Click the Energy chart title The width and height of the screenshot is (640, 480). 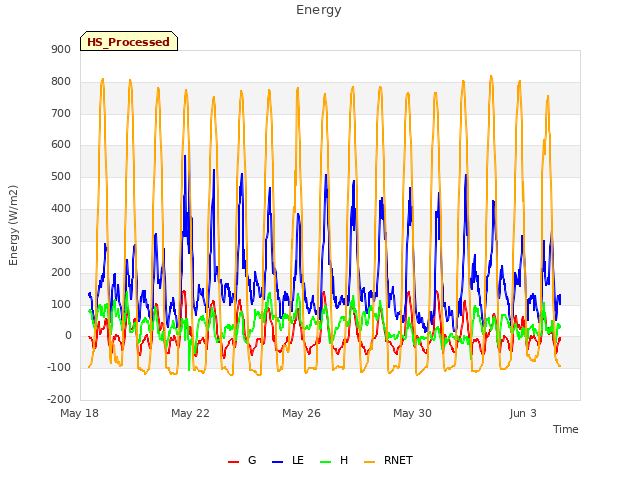[x=319, y=10]
